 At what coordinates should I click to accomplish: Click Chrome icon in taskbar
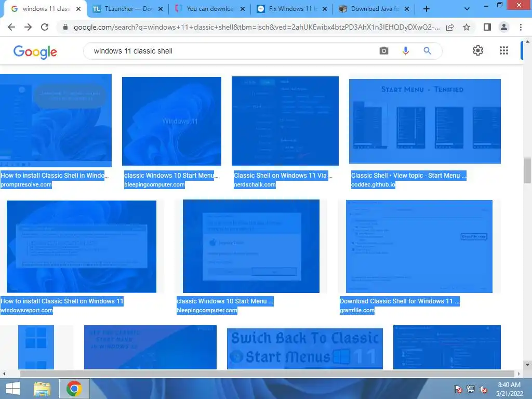point(74,389)
